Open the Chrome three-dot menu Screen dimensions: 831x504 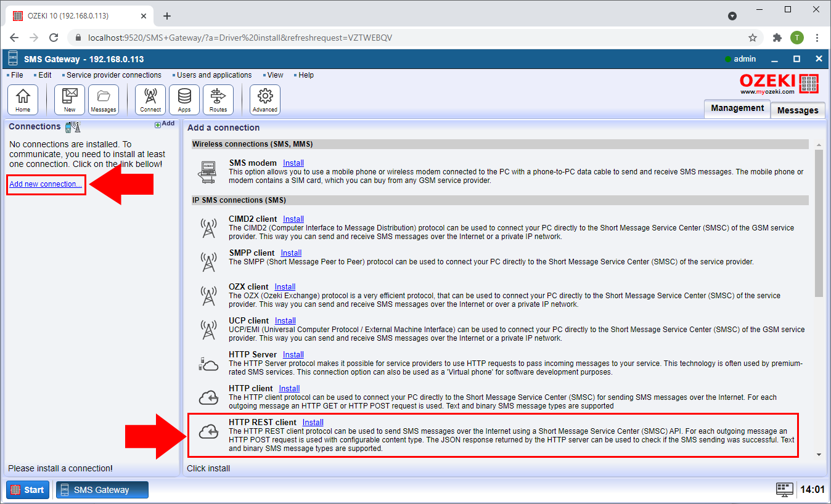817,38
